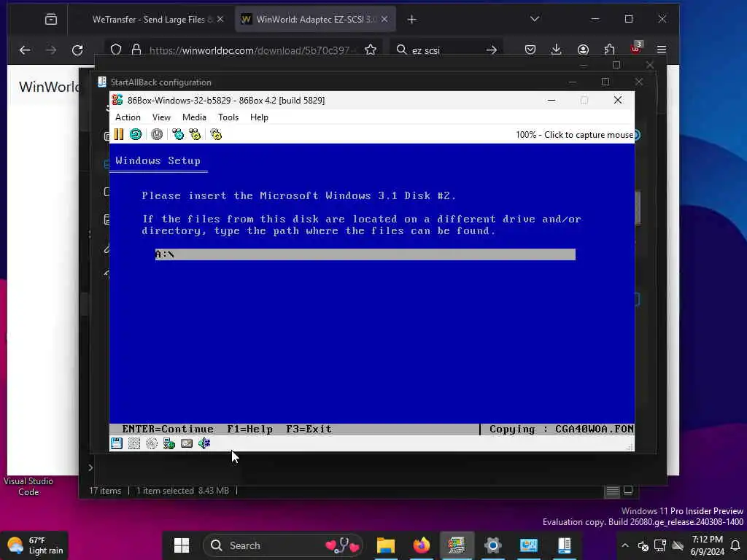Viewport: 747px width, 560px height.
Task: Open the StartAllBack taskbar icon
Action: [565, 545]
